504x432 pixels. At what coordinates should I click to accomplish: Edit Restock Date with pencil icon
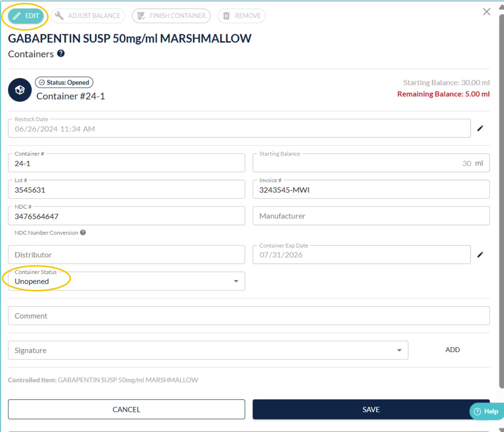pyautogui.click(x=480, y=128)
